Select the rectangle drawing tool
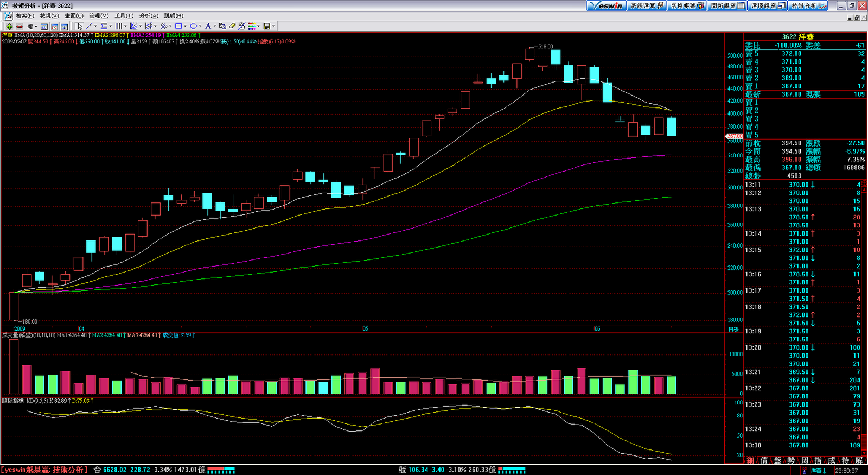The width and height of the screenshot is (868, 475). [178, 26]
